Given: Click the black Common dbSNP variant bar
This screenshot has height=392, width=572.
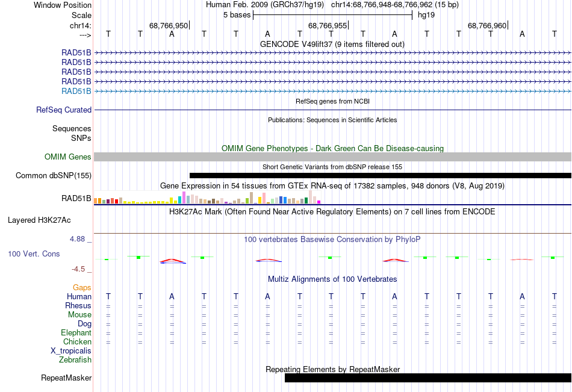Looking at the screenshot, I should 380,176.
